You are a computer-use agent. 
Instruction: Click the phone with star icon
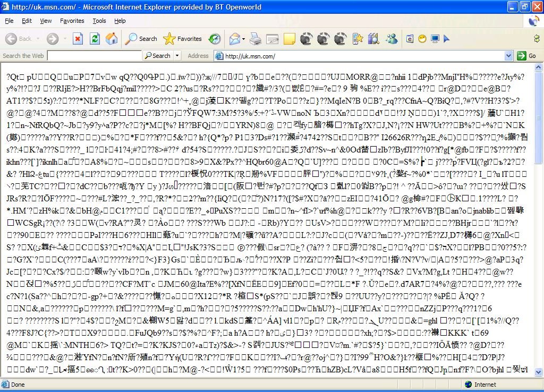(x=358, y=39)
